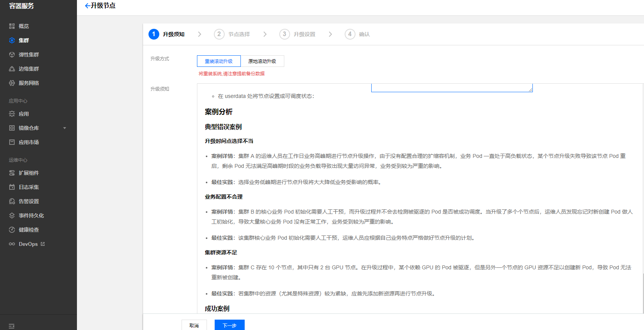Click the text area above userdata line
Image resolution: width=644 pixels, height=330 pixels.
click(x=452, y=88)
